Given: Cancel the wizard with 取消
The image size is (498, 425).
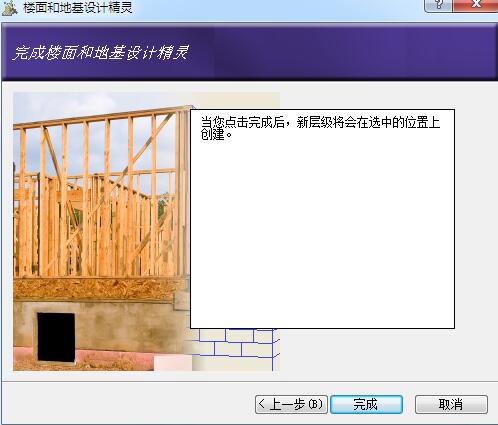Looking at the screenshot, I should click(451, 404).
